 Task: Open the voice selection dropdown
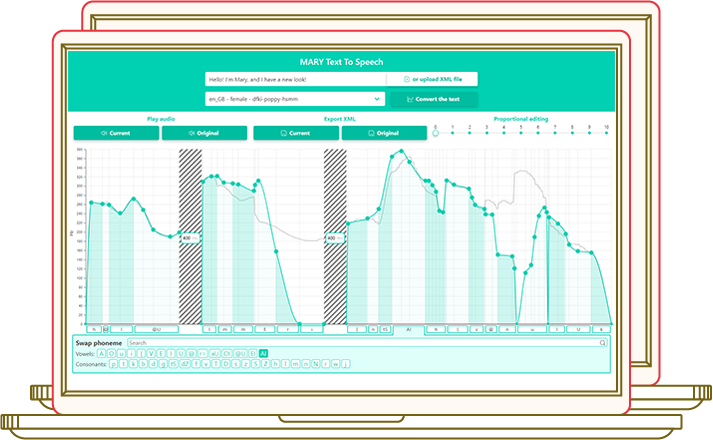click(293, 99)
